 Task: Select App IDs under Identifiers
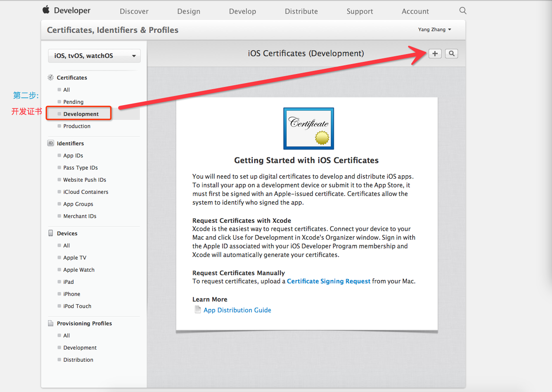(x=73, y=155)
